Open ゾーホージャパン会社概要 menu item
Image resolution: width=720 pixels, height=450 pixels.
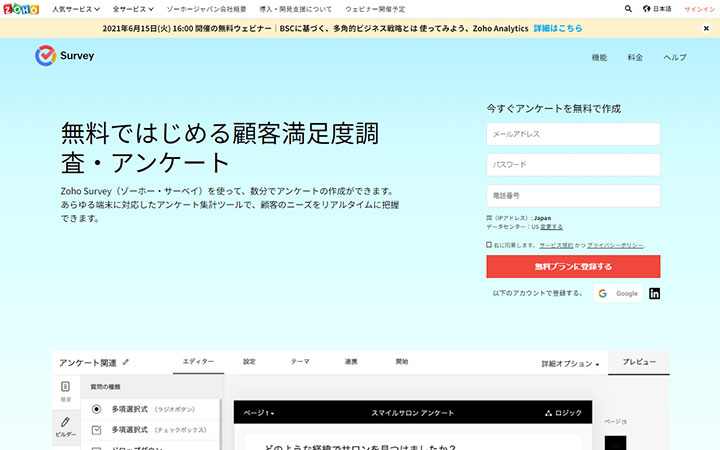point(206,9)
